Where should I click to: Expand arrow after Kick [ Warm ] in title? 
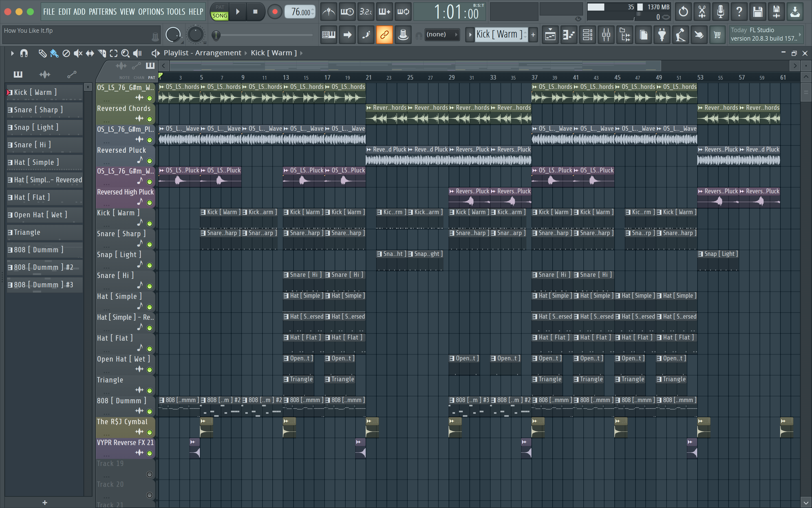click(x=301, y=53)
